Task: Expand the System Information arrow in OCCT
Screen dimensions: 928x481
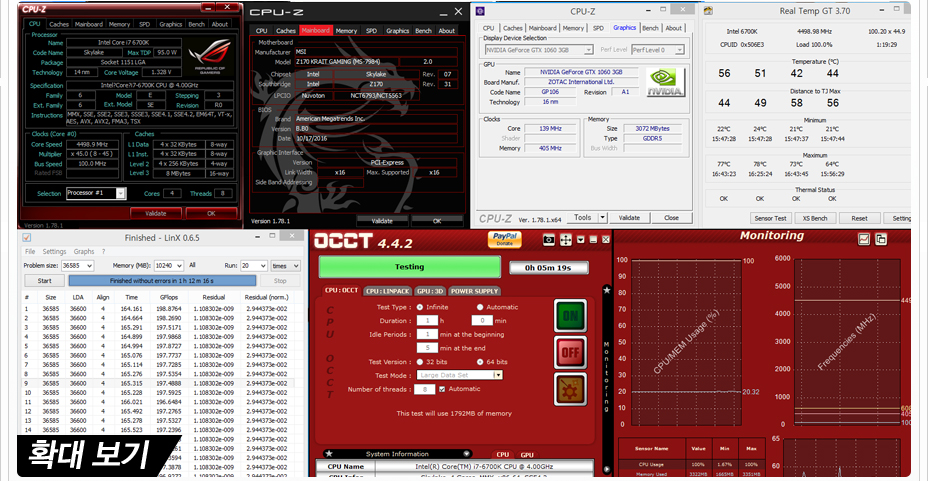Action: [x=466, y=454]
